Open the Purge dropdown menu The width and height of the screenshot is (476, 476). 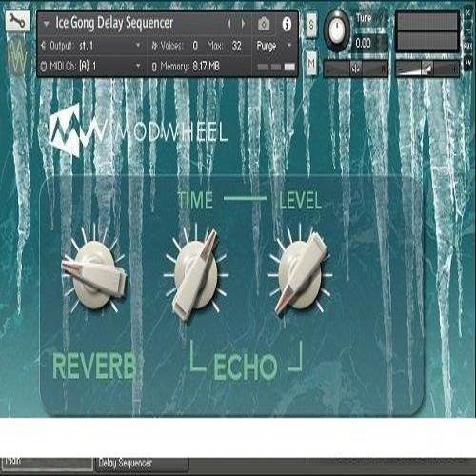[x=273, y=46]
